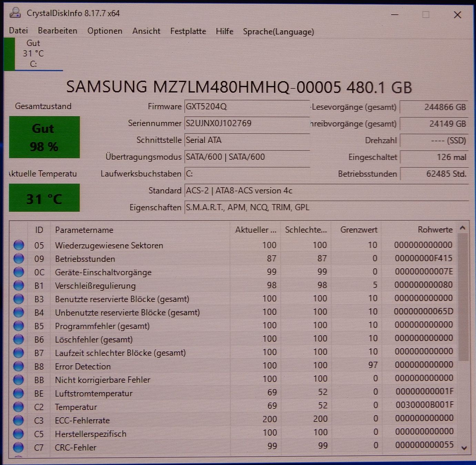
Task: Click status orb of CRC-Fehler row
Action: pyautogui.click(x=19, y=447)
